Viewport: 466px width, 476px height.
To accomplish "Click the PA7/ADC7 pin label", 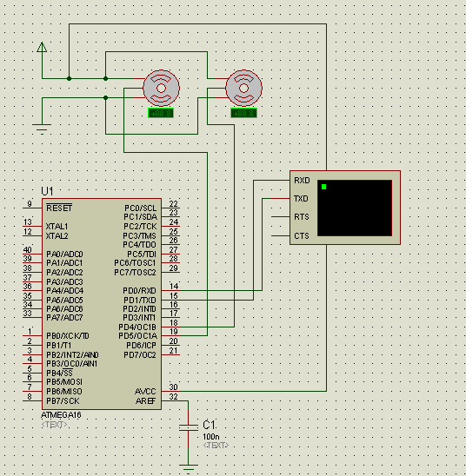I will tap(64, 318).
